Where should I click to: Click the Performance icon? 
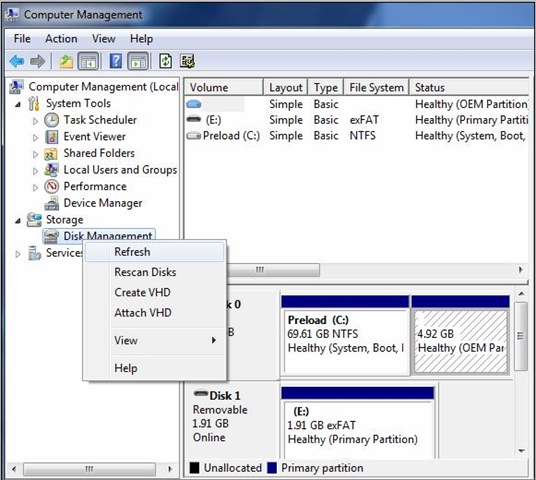tap(52, 186)
